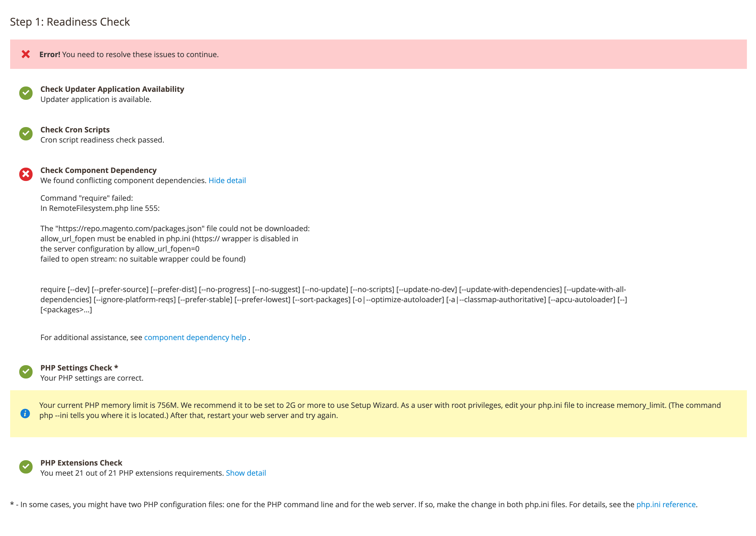Click the PHP Extensions Check heading
This screenshot has width=756, height=536.
81,463
